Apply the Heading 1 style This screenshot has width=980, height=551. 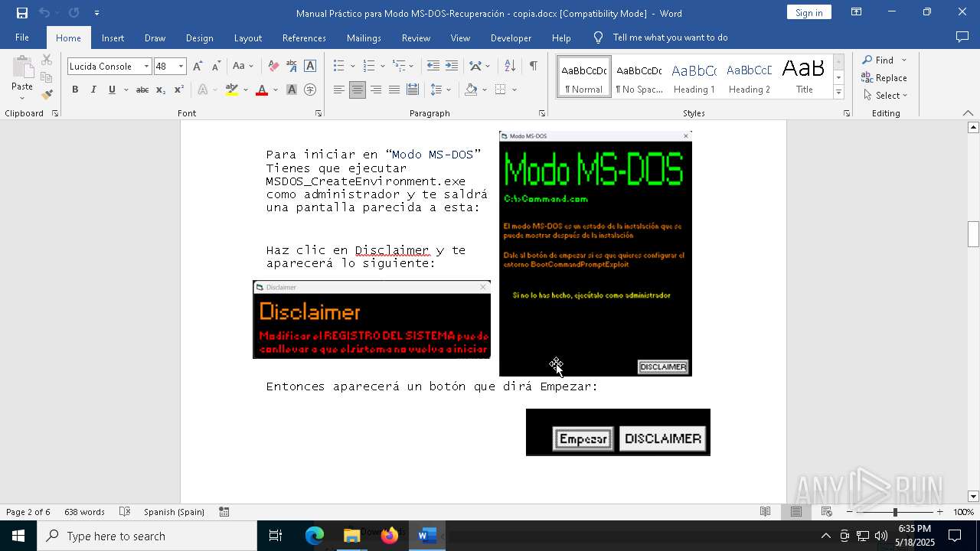point(694,77)
